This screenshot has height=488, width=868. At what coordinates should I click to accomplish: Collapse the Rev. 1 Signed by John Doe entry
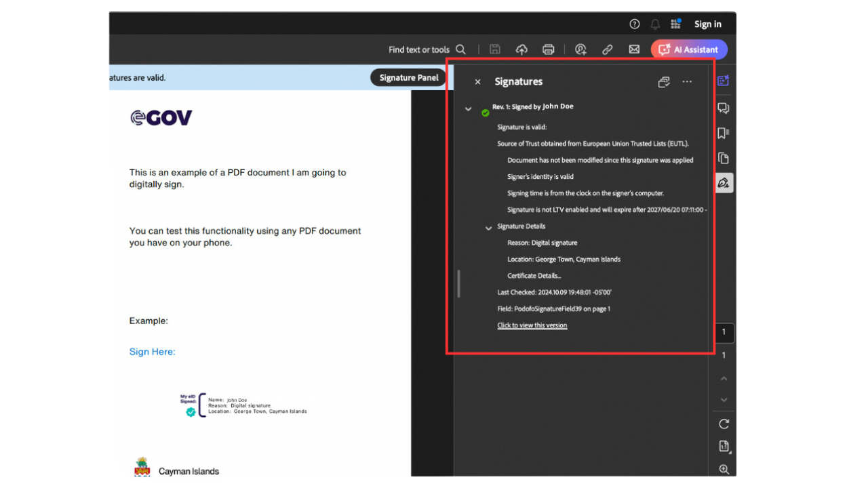468,108
